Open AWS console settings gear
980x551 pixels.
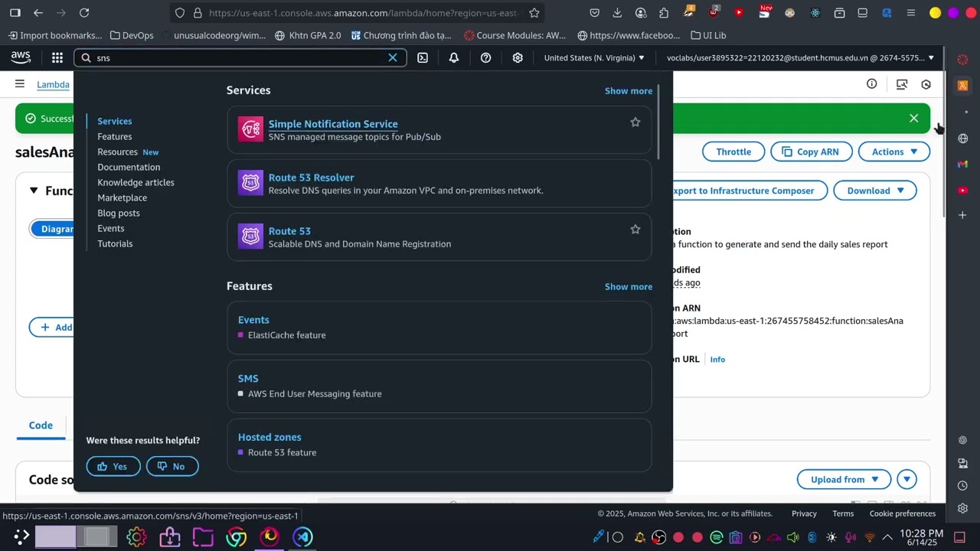tap(518, 57)
